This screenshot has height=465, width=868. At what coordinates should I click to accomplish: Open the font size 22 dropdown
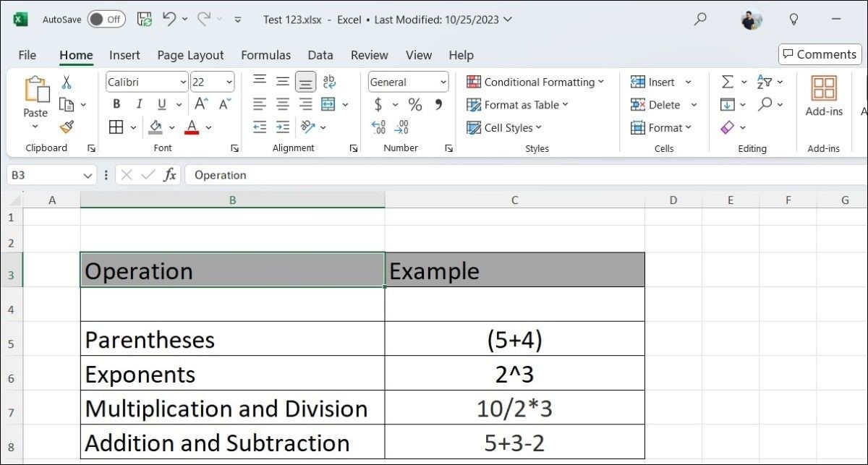coord(229,82)
